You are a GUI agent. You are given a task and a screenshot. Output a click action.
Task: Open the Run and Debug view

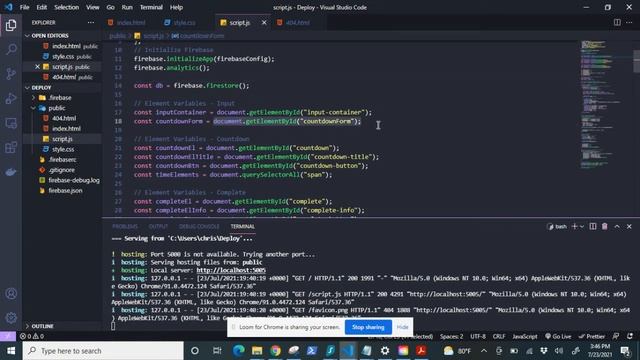(11, 98)
